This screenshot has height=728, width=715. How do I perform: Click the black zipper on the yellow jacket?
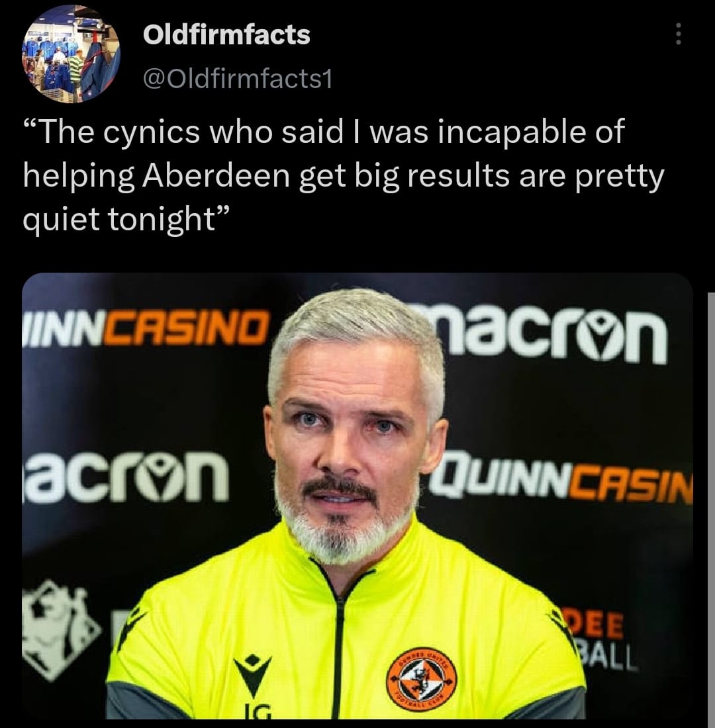click(x=340, y=650)
